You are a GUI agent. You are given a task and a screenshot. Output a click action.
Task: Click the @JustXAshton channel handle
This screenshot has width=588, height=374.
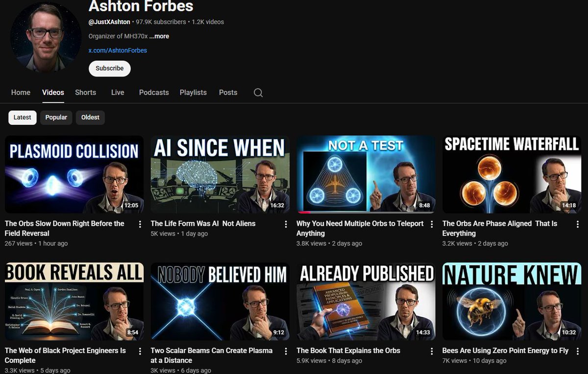pyautogui.click(x=110, y=22)
